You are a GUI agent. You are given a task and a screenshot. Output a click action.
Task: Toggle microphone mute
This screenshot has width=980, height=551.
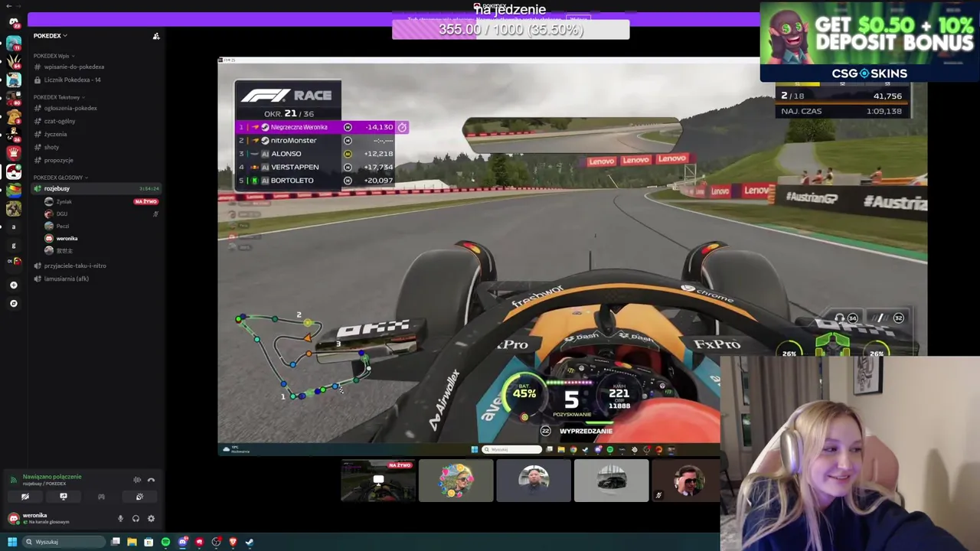pyautogui.click(x=120, y=518)
